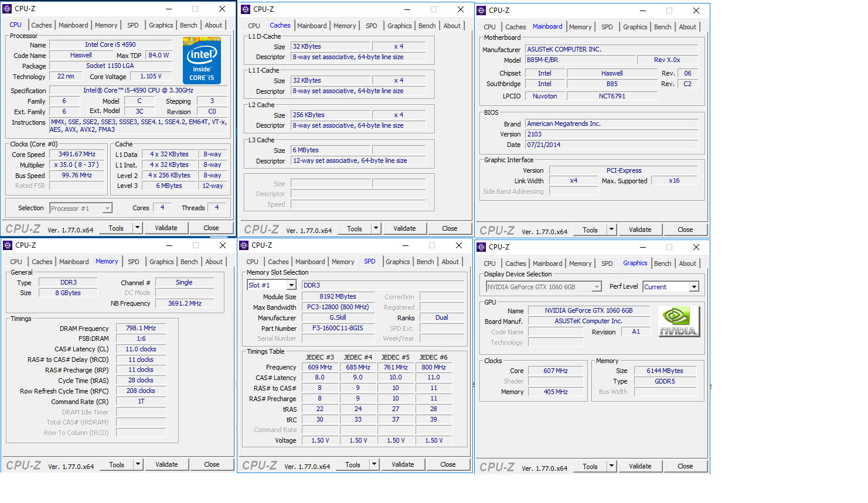Click Tools button in Mainboard window
868x503 pixels.
click(590, 230)
